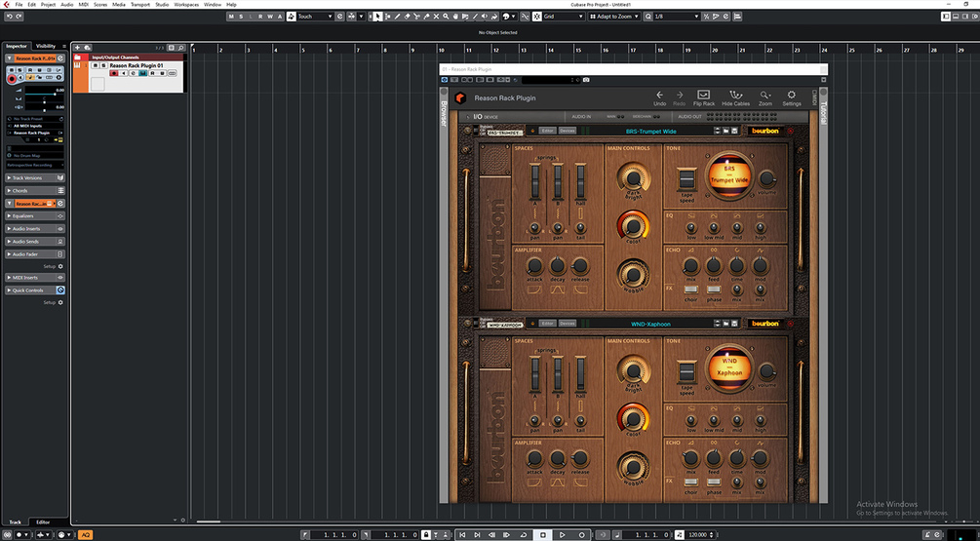This screenshot has height=541, width=980.
Task: Open the track list search magnifier
Action: coord(180,48)
